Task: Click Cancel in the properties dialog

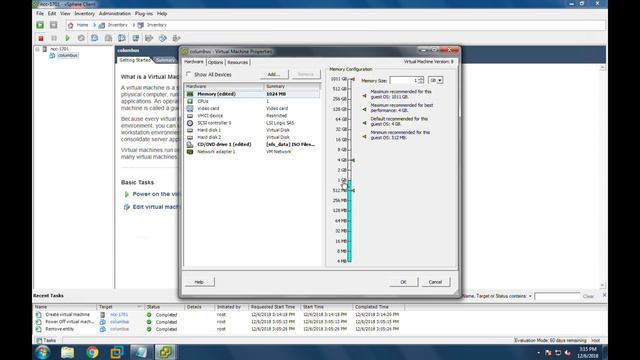Action: click(436, 282)
